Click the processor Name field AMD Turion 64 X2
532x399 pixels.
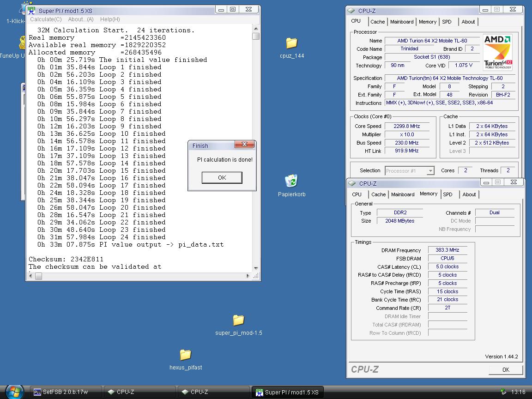(432, 41)
